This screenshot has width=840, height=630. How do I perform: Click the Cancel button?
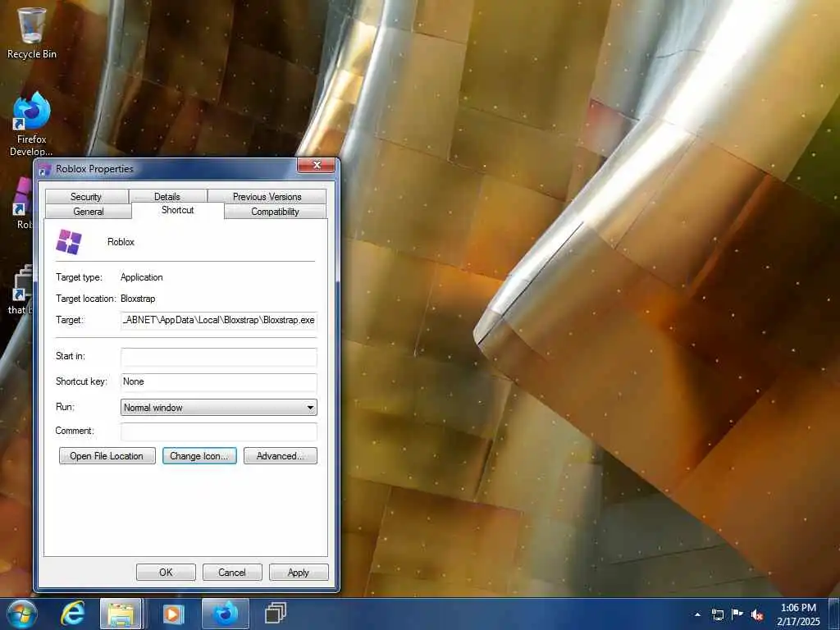coord(232,572)
